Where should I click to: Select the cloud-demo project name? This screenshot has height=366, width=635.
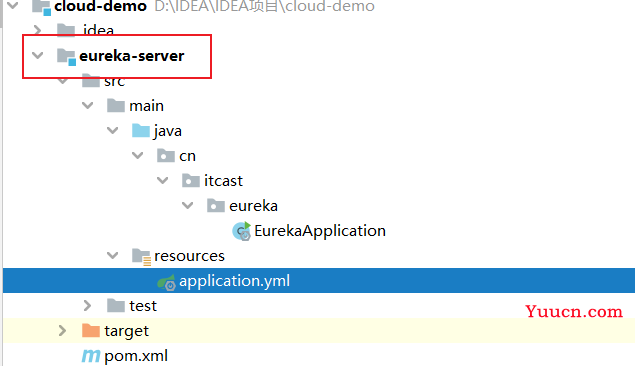[x=100, y=6]
